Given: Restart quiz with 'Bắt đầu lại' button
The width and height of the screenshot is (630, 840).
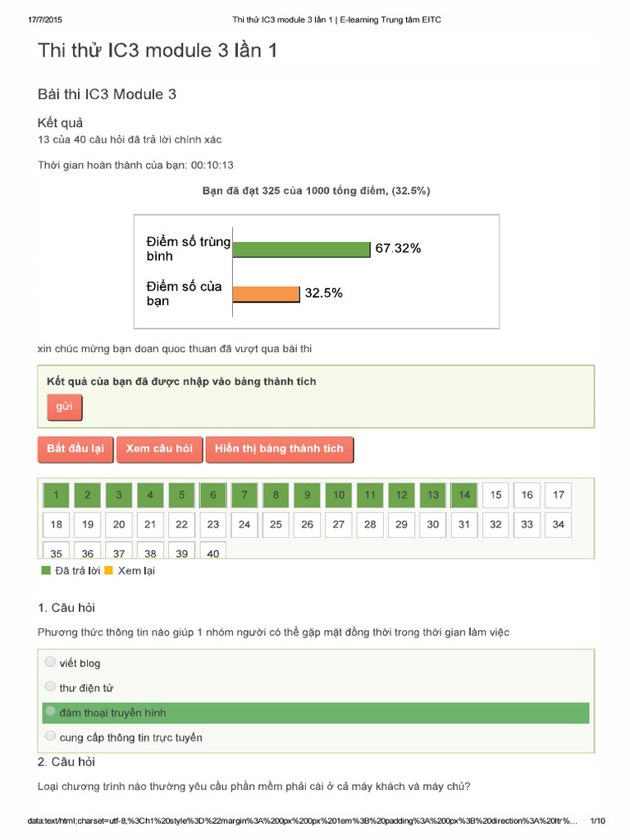Looking at the screenshot, I should [75, 449].
